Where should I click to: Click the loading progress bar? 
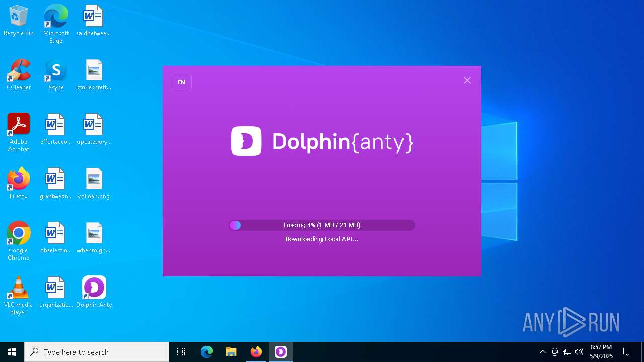[x=322, y=225]
